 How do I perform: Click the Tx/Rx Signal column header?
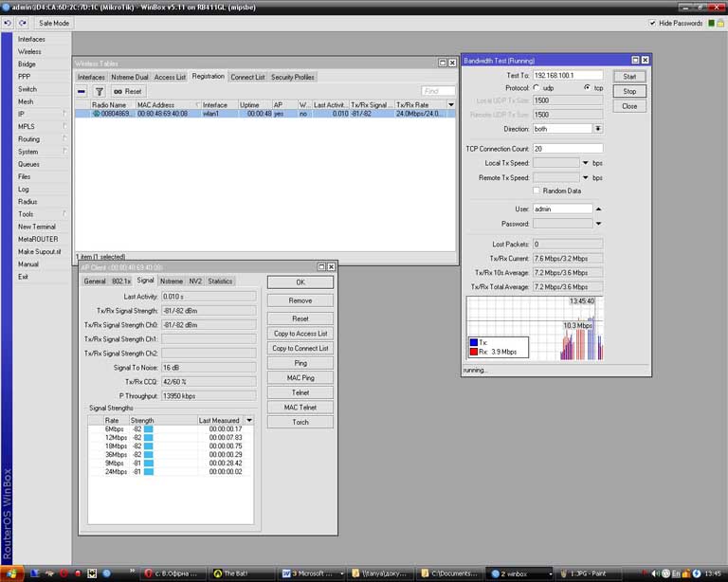372,105
